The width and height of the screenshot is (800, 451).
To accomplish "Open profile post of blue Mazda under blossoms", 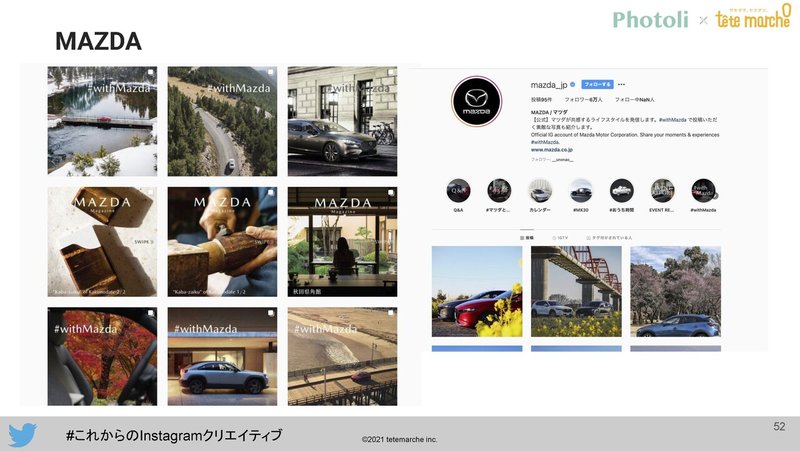I will coord(676,291).
